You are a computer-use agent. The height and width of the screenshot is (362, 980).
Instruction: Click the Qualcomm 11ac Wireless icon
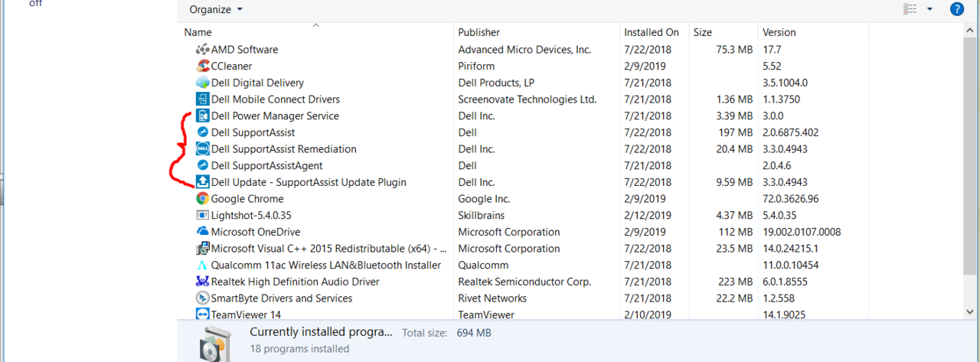(x=203, y=265)
